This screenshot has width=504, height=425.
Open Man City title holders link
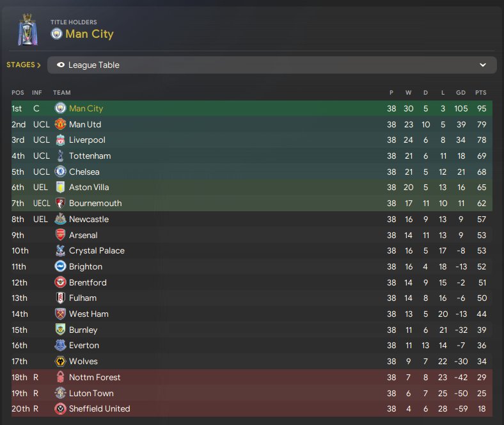(90, 34)
